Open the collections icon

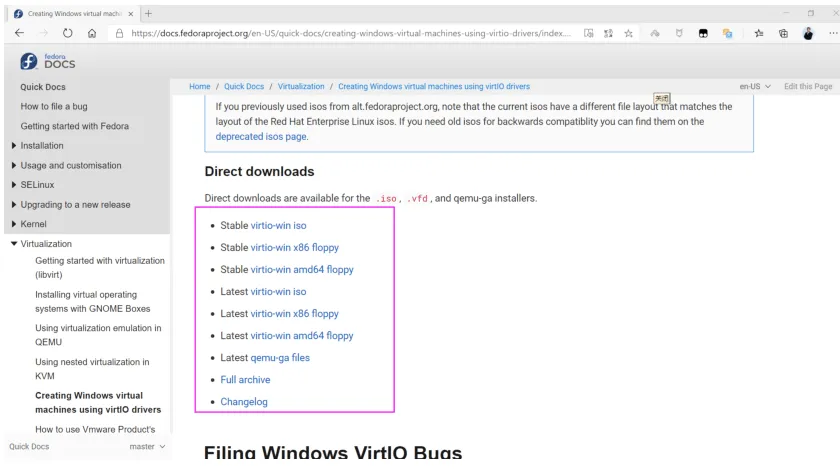click(783, 33)
